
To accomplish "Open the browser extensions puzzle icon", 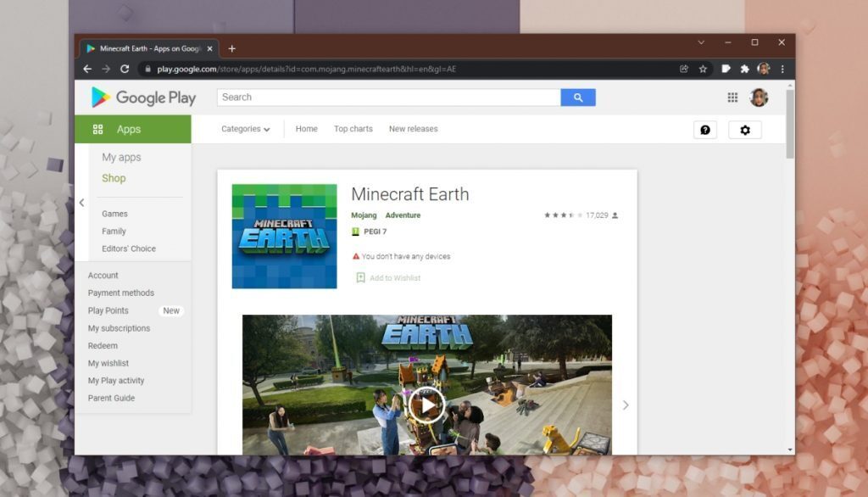I will pyautogui.click(x=743, y=68).
